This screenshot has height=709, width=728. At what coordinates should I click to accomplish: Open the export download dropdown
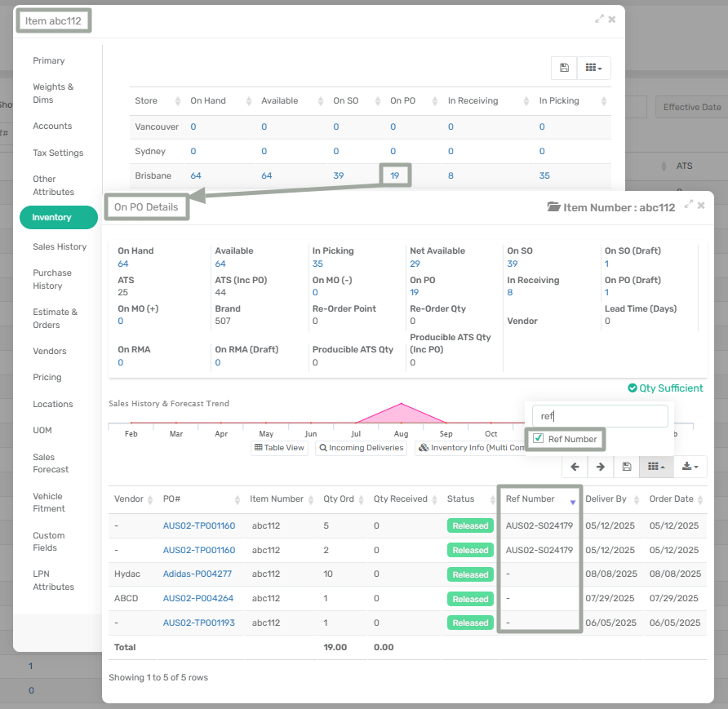pos(690,467)
